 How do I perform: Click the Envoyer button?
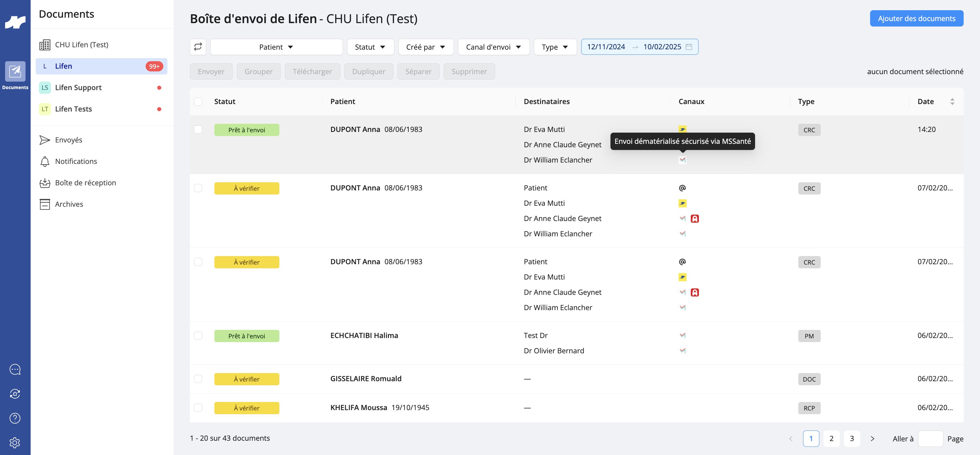pyautogui.click(x=211, y=71)
